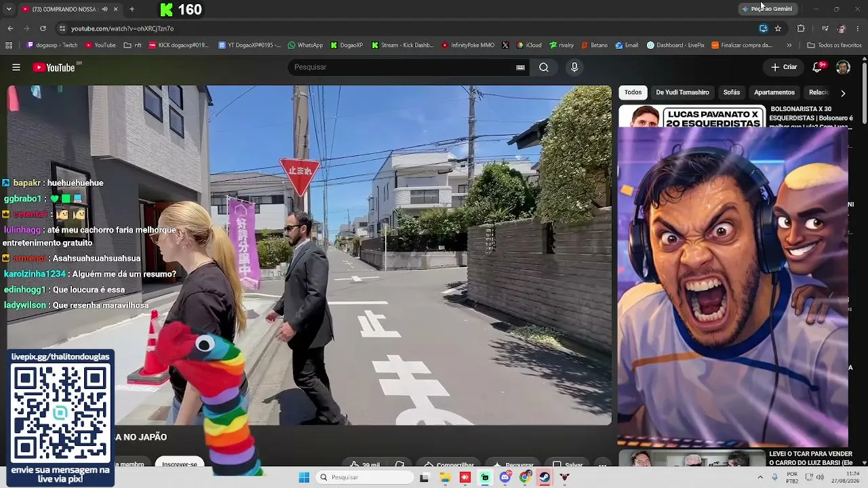The image size is (868, 488).
Task: Open YouTube notifications bell
Action: tap(818, 67)
